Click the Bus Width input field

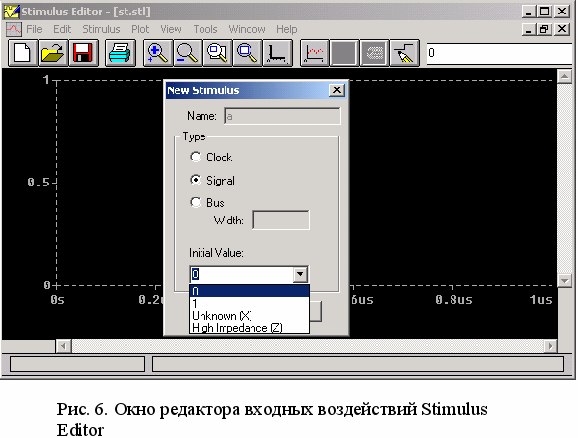(281, 220)
